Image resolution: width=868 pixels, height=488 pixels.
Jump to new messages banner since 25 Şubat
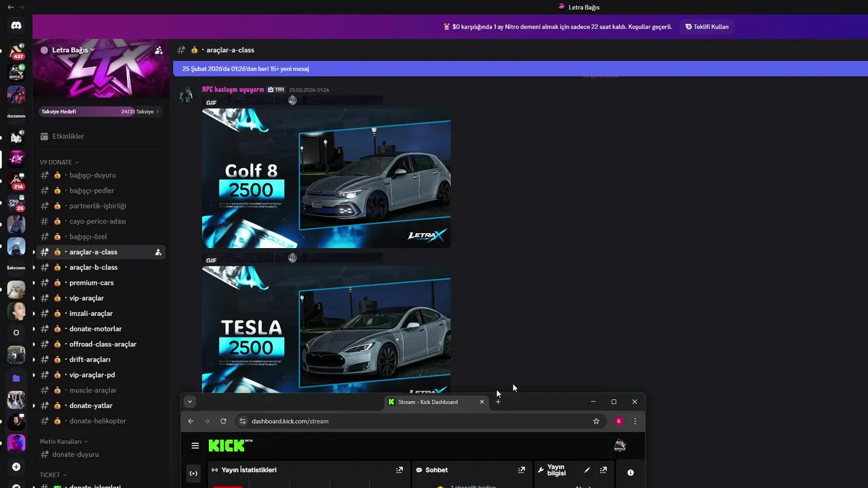click(x=520, y=68)
